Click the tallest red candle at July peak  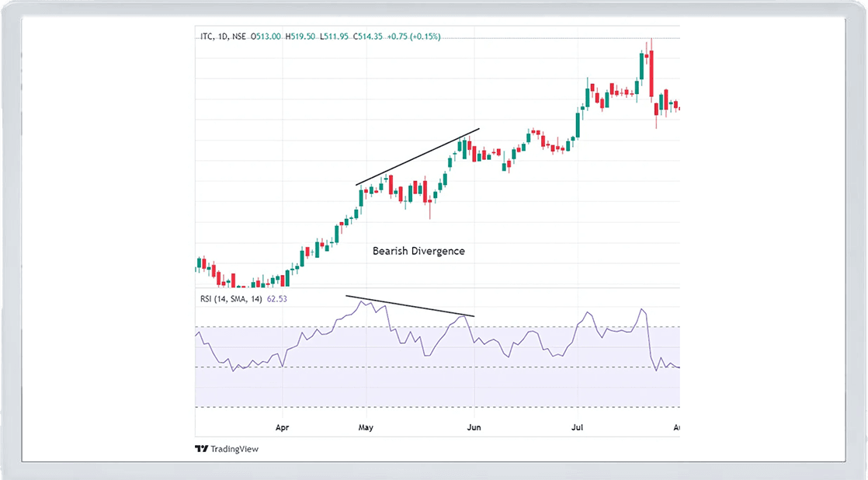click(651, 74)
